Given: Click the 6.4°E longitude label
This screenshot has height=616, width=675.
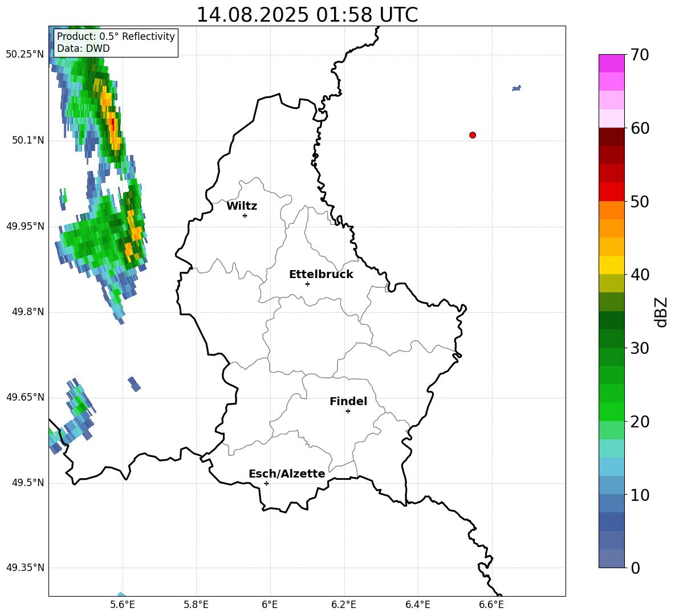Looking at the screenshot, I should [417, 605].
